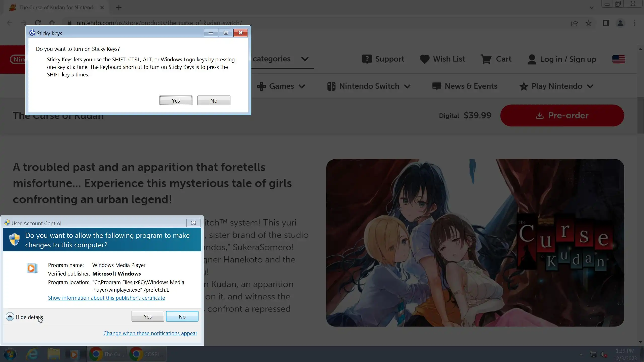The image size is (644, 362).
Task: Click the Curse of Kudan artwork
Action: tap(475, 243)
